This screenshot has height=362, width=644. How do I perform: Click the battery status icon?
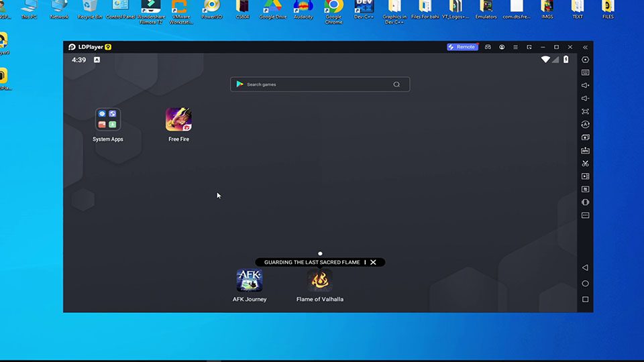coord(566,60)
